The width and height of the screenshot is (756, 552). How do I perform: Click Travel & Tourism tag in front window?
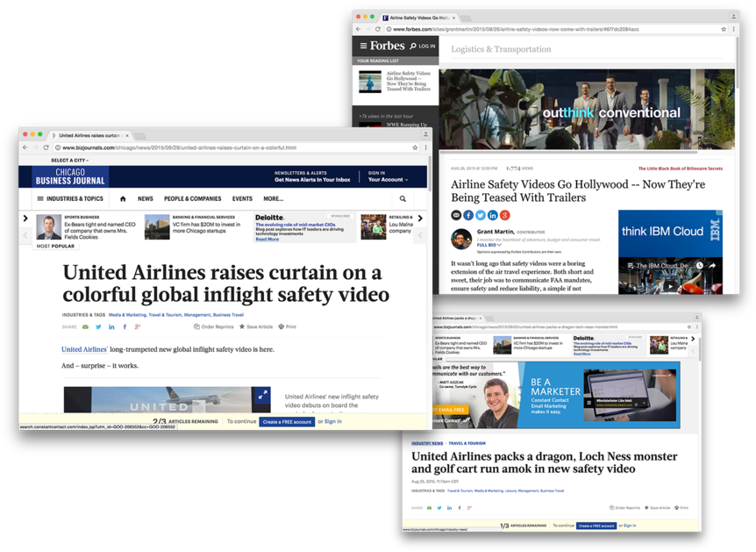166,314
